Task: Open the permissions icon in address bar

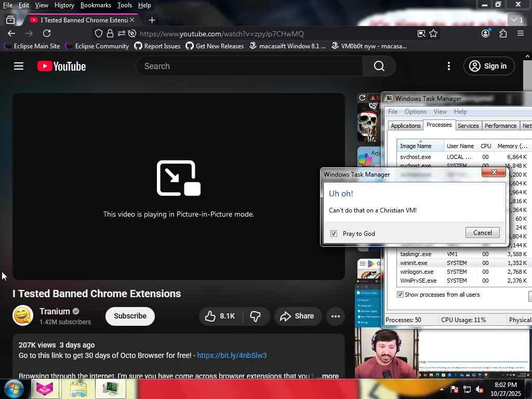Action: tap(121, 33)
